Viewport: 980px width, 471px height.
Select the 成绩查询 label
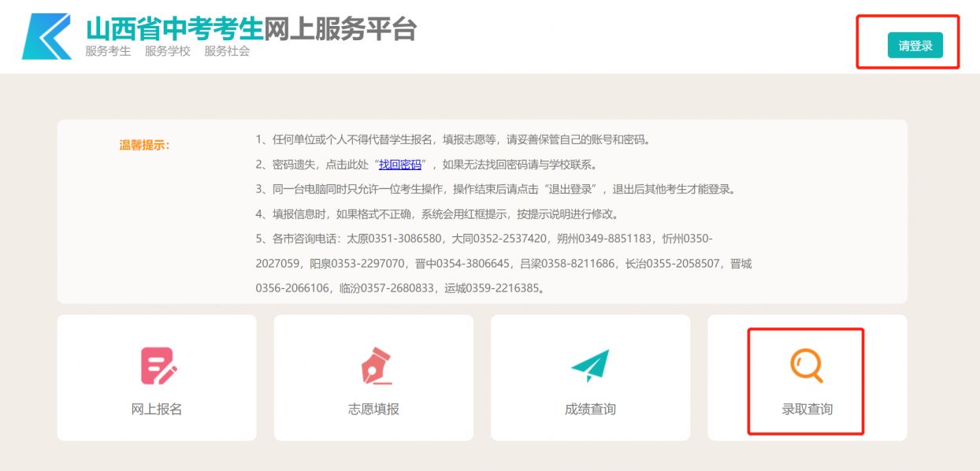tap(590, 410)
